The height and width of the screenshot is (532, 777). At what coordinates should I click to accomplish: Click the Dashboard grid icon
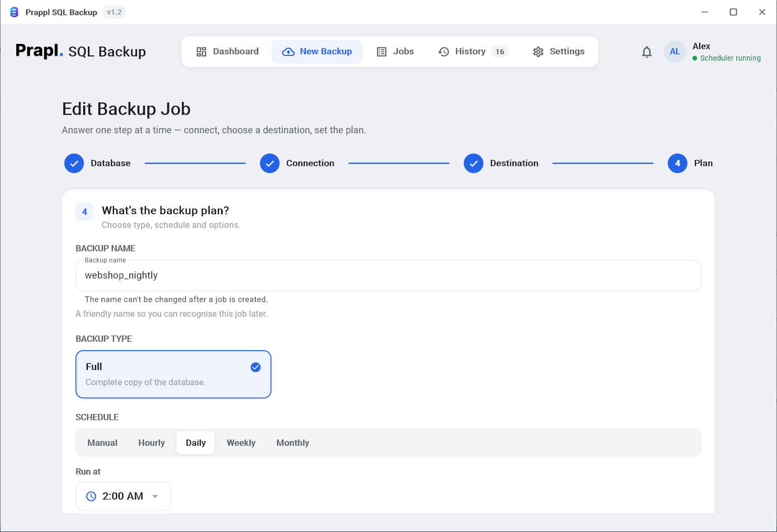[x=201, y=52]
